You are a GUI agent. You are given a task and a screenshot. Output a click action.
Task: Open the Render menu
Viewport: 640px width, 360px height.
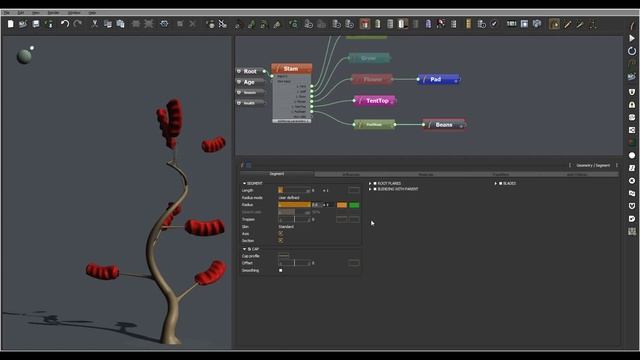[53, 13]
